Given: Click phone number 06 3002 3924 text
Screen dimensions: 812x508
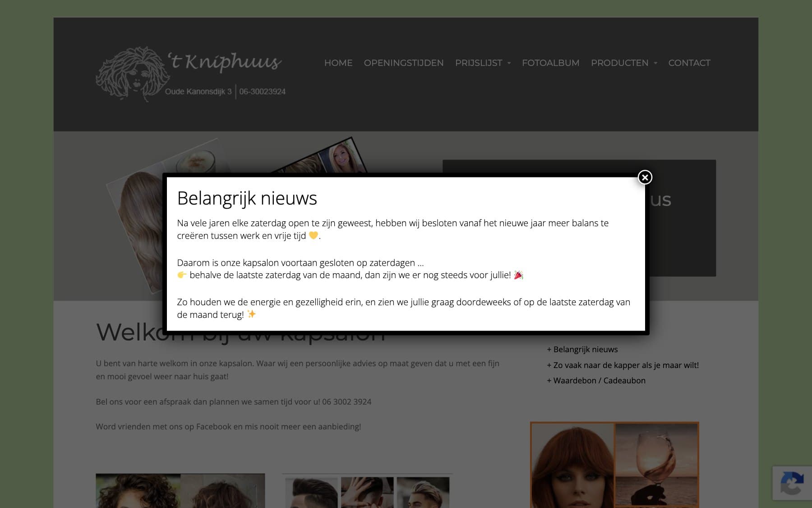Looking at the screenshot, I should pyautogui.click(x=346, y=402).
